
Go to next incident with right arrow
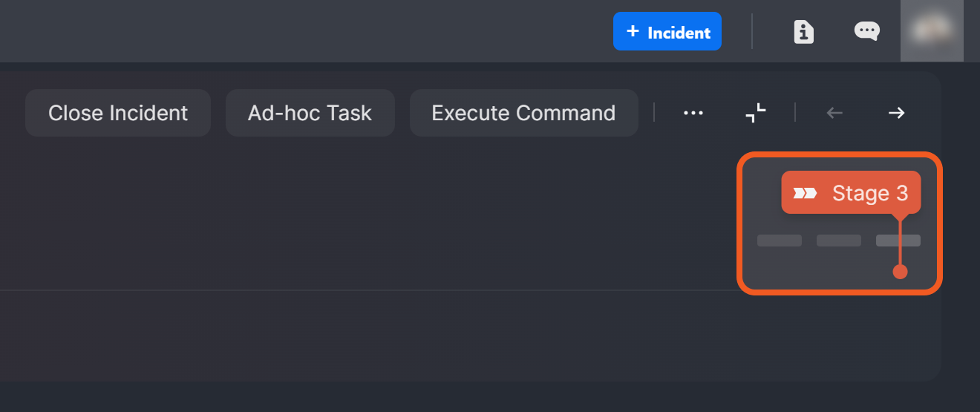[x=897, y=113]
